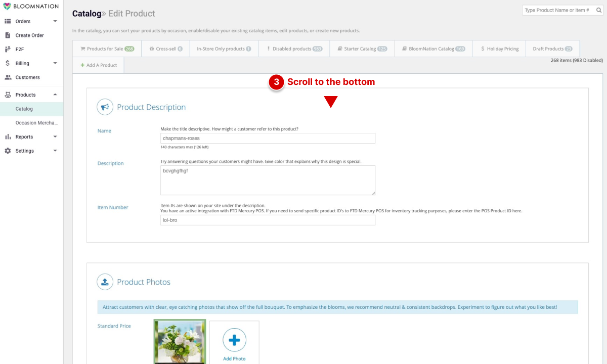Expand the Orders menu arrow
This screenshot has height=364, width=607.
(55, 21)
